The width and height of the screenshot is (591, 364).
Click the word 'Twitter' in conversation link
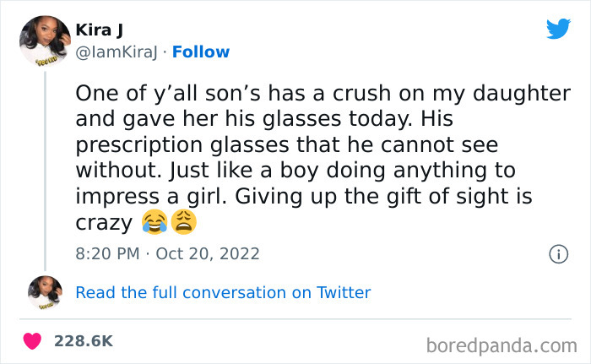coord(343,293)
